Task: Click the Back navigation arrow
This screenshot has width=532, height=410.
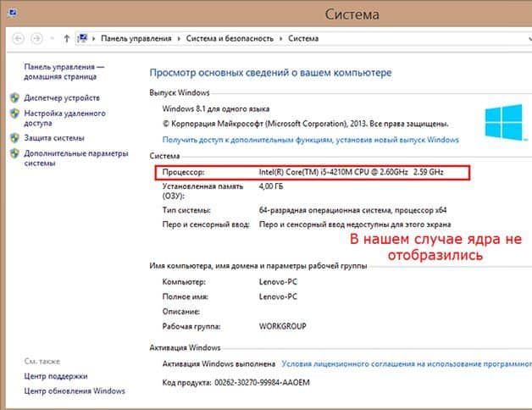Action: pos(19,38)
